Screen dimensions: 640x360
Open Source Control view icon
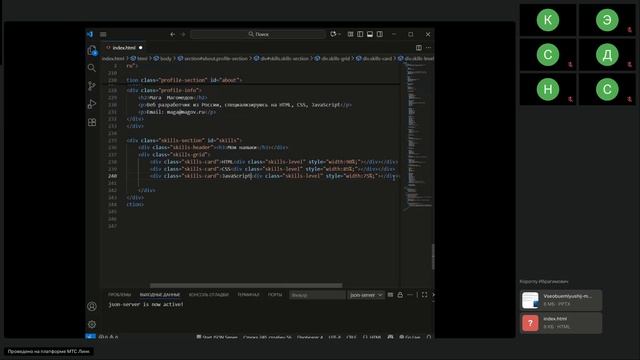point(92,86)
